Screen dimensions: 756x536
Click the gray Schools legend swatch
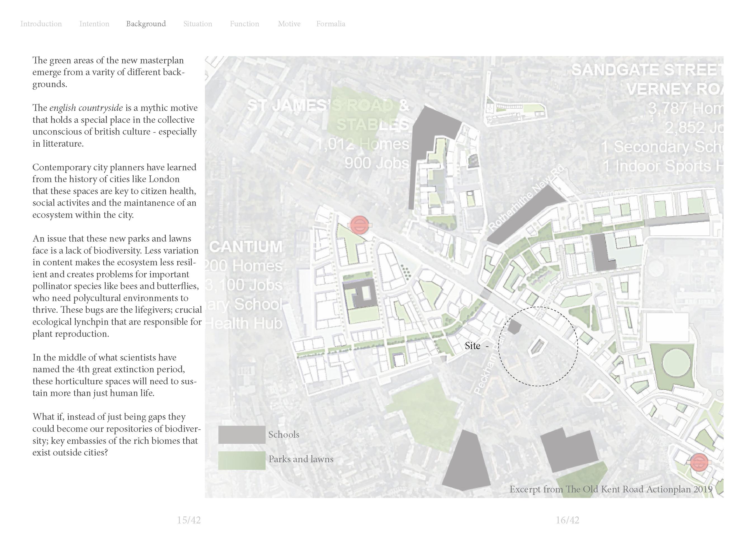click(x=242, y=435)
